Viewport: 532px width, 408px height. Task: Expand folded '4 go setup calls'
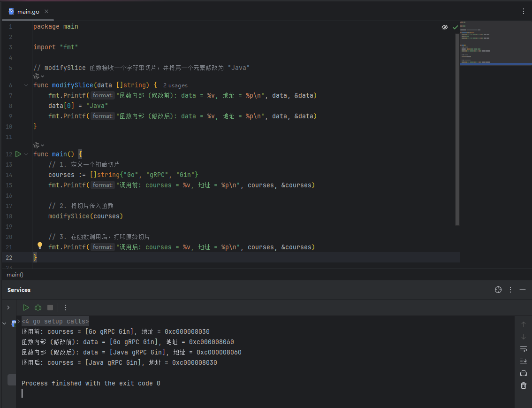click(x=19, y=321)
